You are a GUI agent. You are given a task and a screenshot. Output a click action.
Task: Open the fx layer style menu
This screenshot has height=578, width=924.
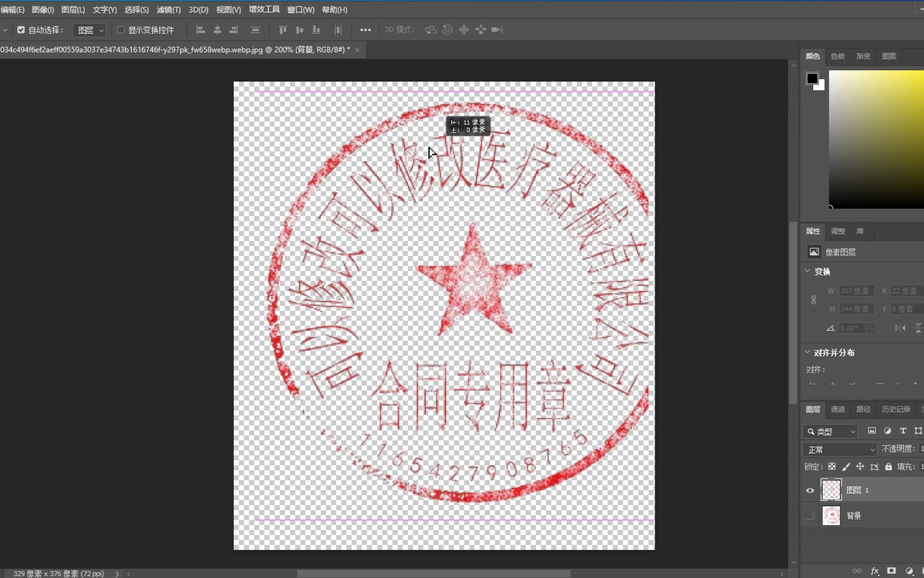click(x=874, y=570)
